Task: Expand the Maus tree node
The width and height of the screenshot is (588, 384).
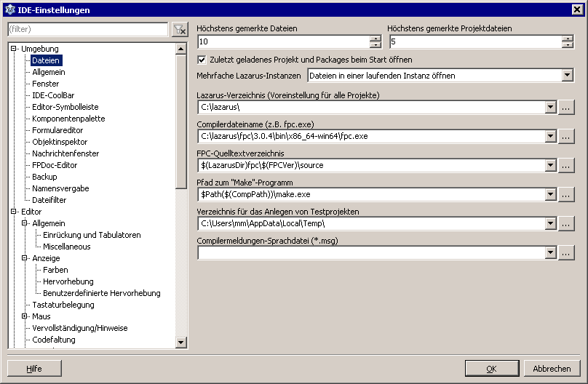Action: [x=25, y=316]
